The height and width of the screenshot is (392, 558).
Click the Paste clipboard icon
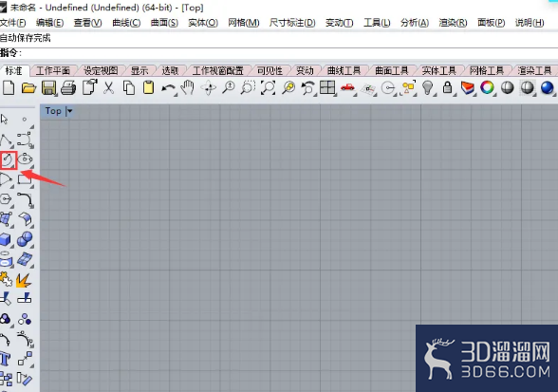point(148,87)
